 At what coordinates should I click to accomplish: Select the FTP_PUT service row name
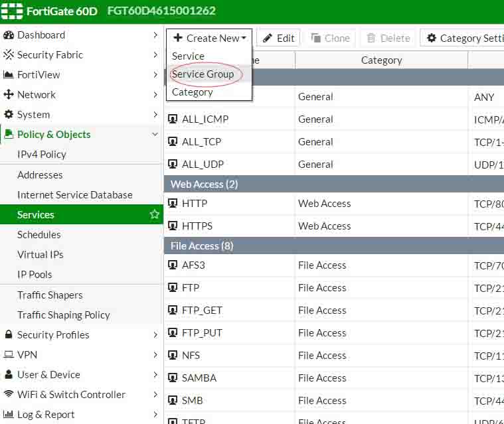tap(202, 333)
